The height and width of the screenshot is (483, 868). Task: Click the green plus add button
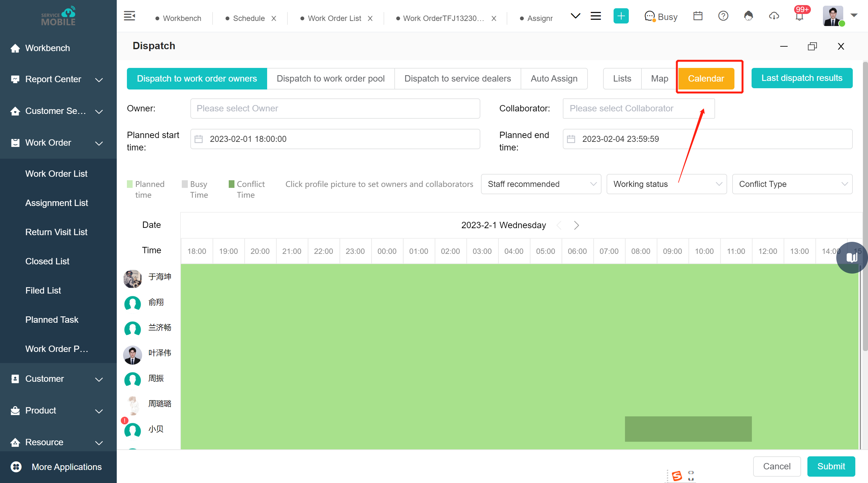pyautogui.click(x=621, y=16)
